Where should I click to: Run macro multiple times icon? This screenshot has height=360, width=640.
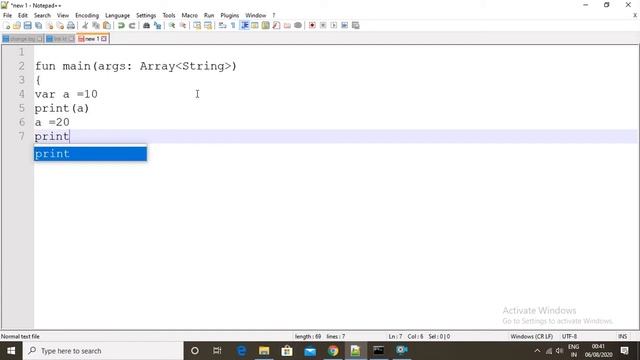(x=344, y=25)
